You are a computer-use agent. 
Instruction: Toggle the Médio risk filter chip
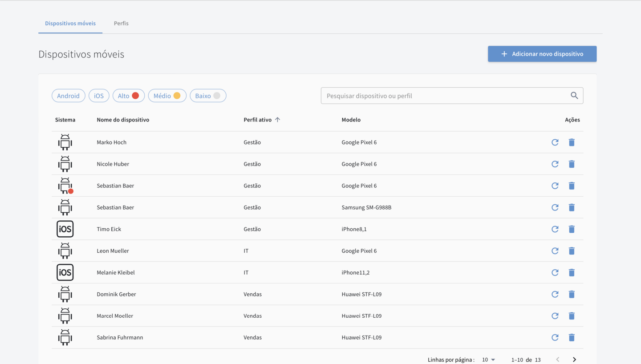tap(167, 96)
